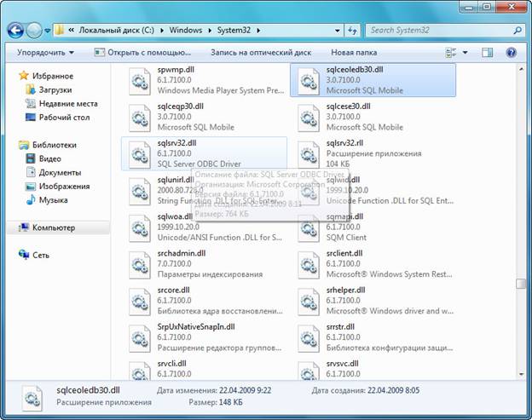Select Локальный диск (C:) in address path
This screenshot has height=420, width=532.
(116, 30)
